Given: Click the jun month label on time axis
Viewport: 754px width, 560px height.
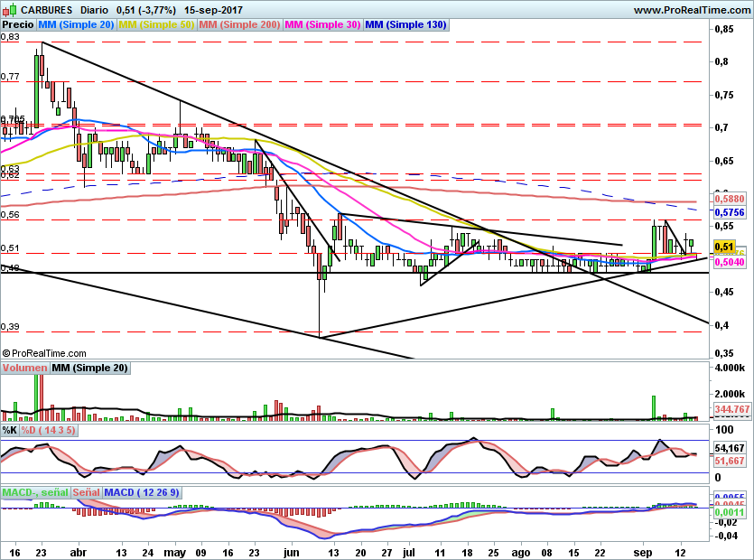Looking at the screenshot, I should (292, 552).
